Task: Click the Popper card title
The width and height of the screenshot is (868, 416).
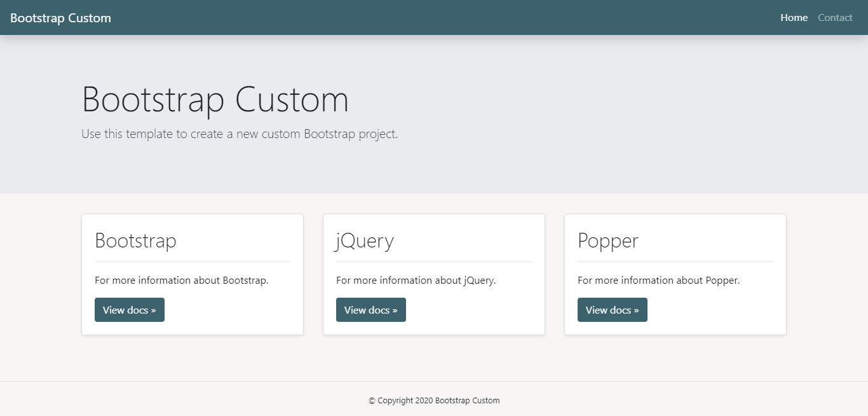Action: pos(607,240)
